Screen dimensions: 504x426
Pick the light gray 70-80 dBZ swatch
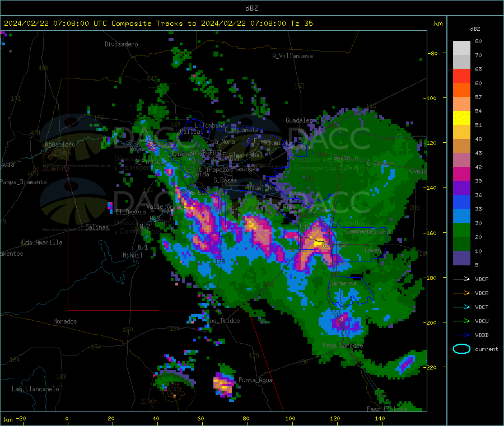[x=461, y=48]
